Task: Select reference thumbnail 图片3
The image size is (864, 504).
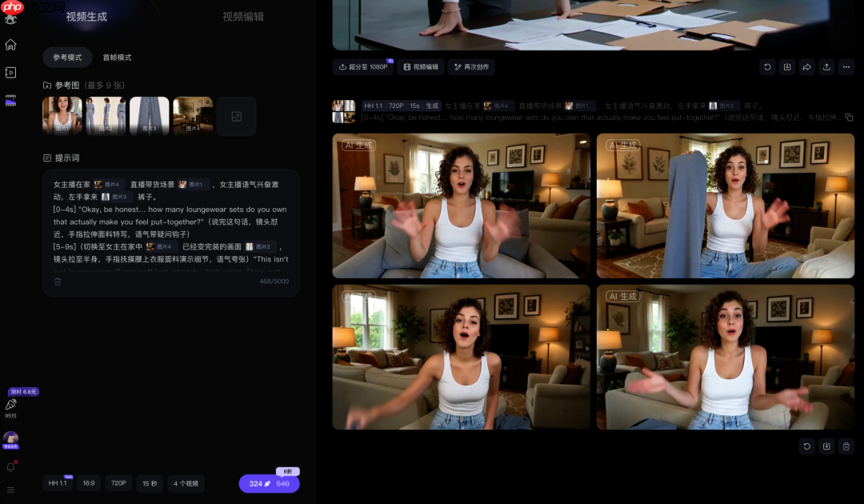Action: point(150,116)
